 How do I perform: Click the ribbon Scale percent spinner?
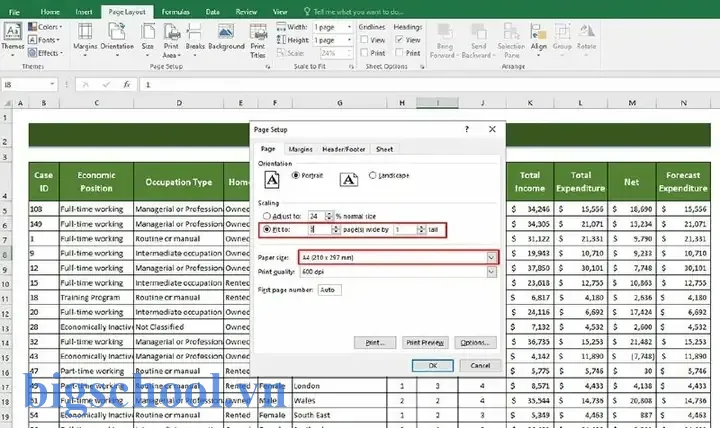click(x=349, y=53)
